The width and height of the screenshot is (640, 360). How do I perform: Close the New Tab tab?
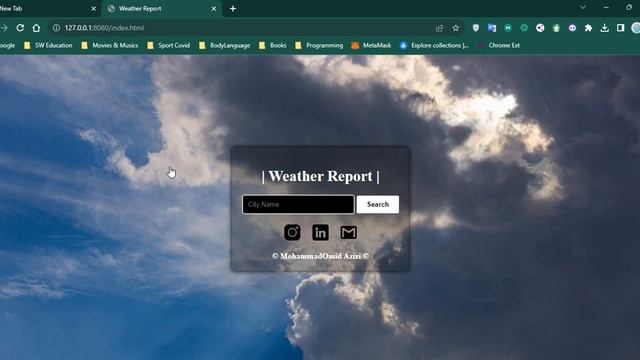click(x=93, y=9)
